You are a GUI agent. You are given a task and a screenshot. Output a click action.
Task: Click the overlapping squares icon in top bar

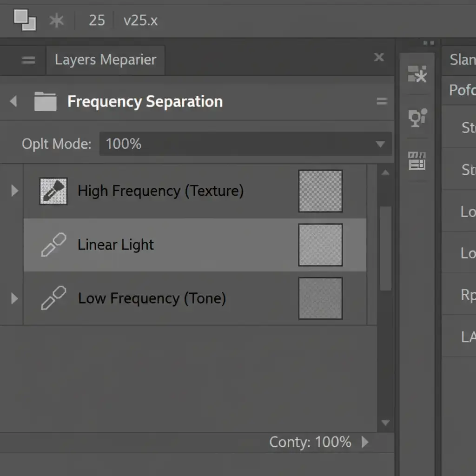[x=25, y=20]
